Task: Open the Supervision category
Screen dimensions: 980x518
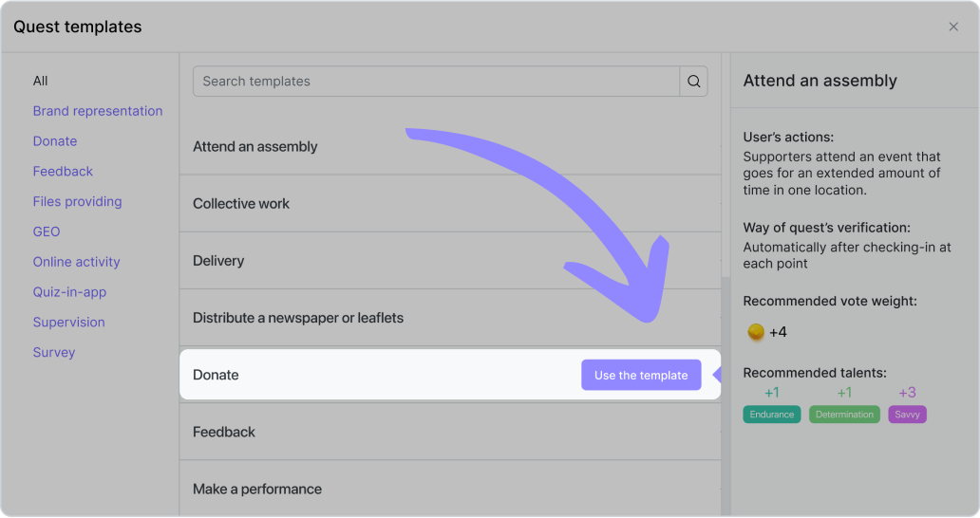Action: pyautogui.click(x=68, y=323)
